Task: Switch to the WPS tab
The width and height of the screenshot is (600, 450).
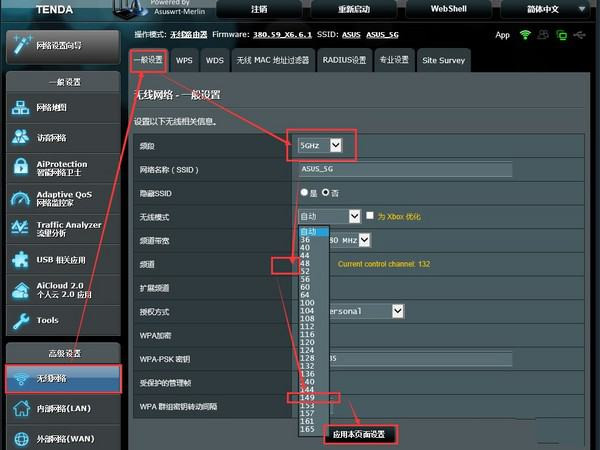Action: [184, 60]
